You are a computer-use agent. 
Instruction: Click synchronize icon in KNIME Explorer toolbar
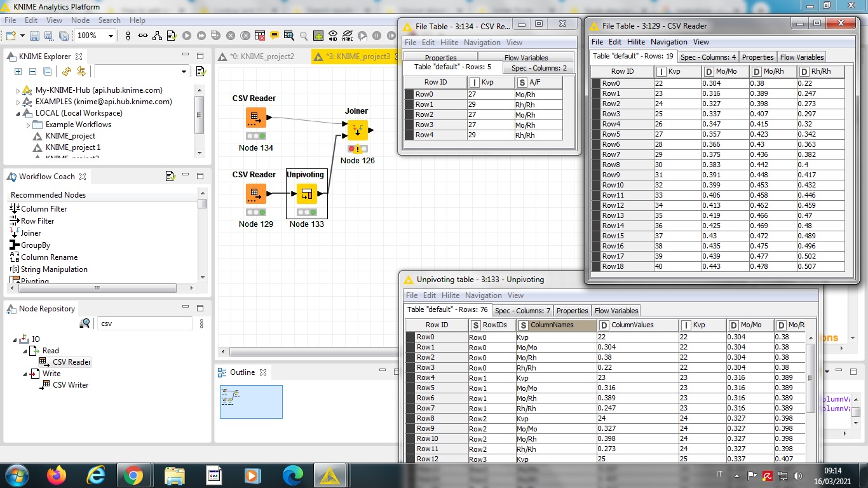click(81, 71)
